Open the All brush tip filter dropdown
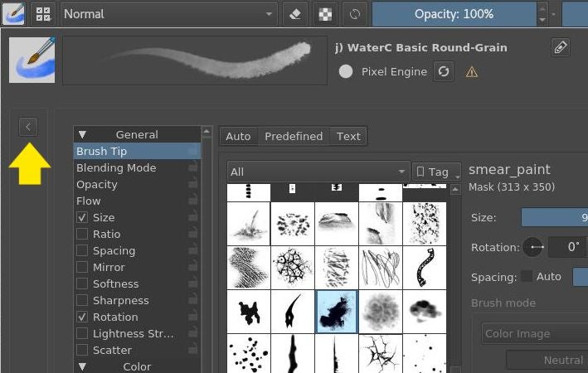The width and height of the screenshot is (588, 373). [318, 172]
